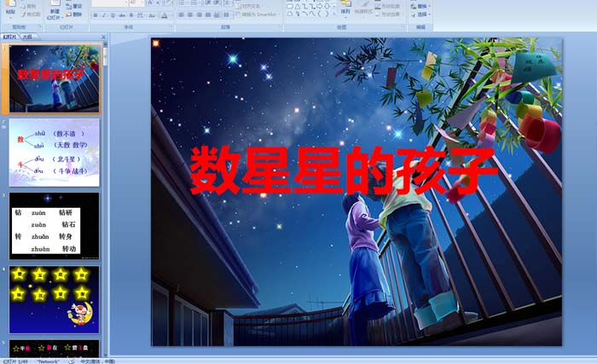
Task: Open Shape Effects (形状效果) dropdown
Action: (x=388, y=14)
